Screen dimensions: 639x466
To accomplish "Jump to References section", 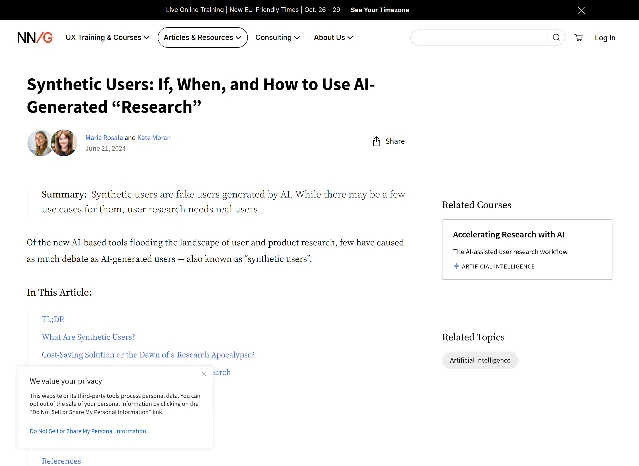I will tap(62, 461).
